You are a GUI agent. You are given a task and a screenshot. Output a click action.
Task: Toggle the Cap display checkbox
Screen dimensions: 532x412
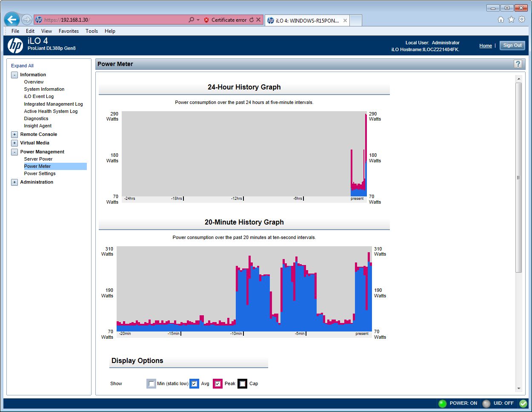tap(242, 383)
